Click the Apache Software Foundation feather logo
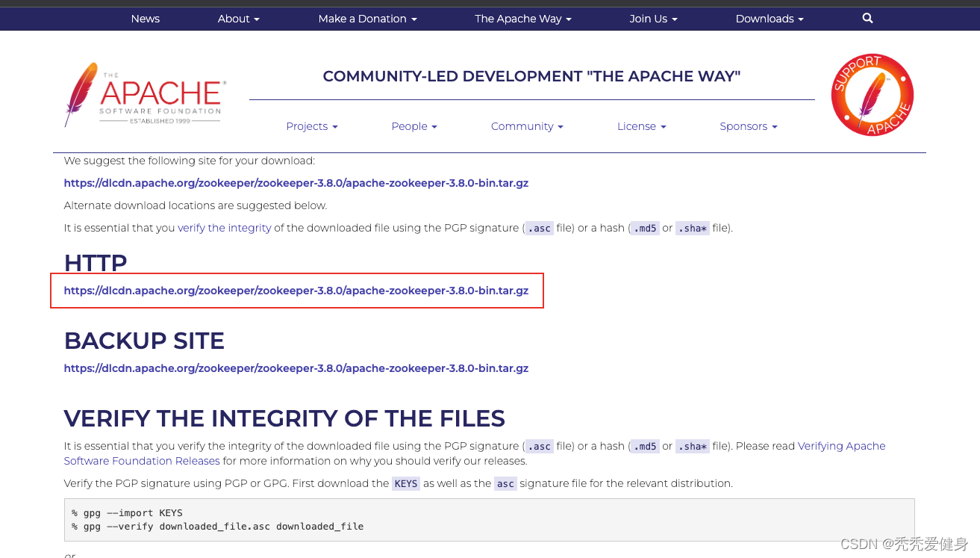980x558 pixels. point(146,95)
